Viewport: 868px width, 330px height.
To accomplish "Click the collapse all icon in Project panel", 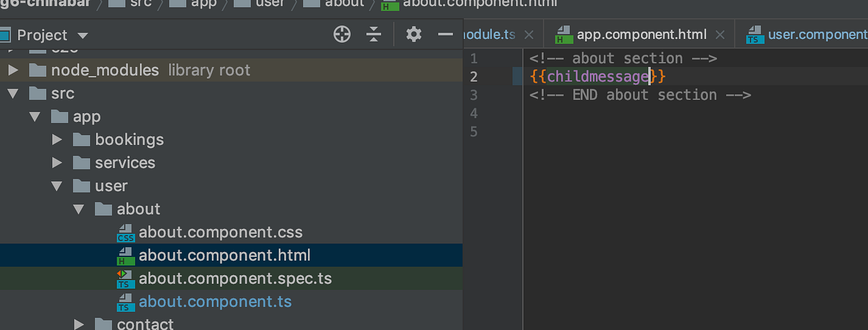I will pyautogui.click(x=374, y=35).
